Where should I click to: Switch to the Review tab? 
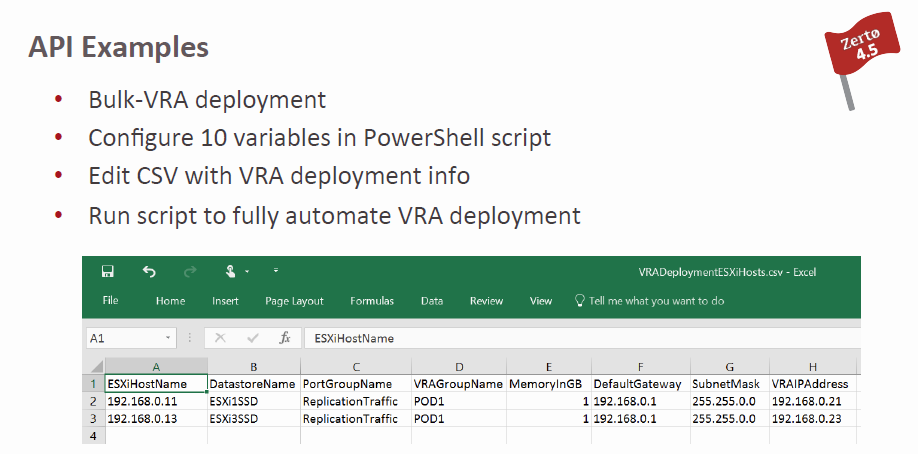[x=486, y=301]
